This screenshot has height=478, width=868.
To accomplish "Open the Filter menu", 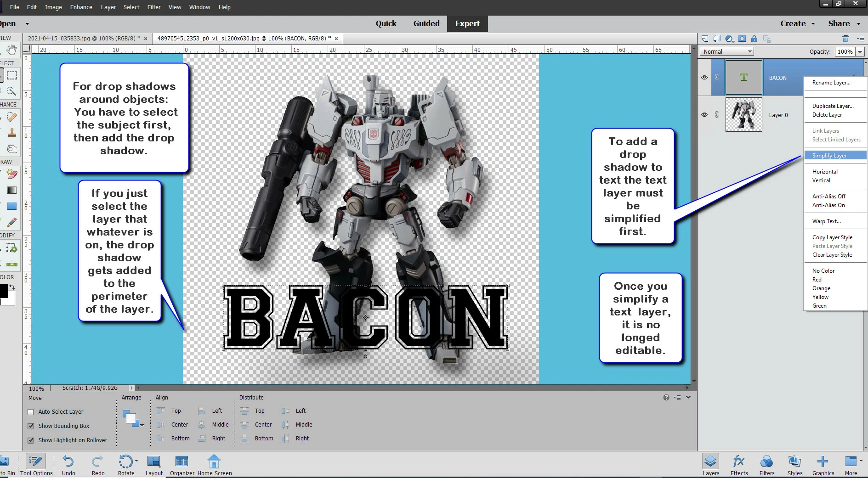I will (154, 7).
